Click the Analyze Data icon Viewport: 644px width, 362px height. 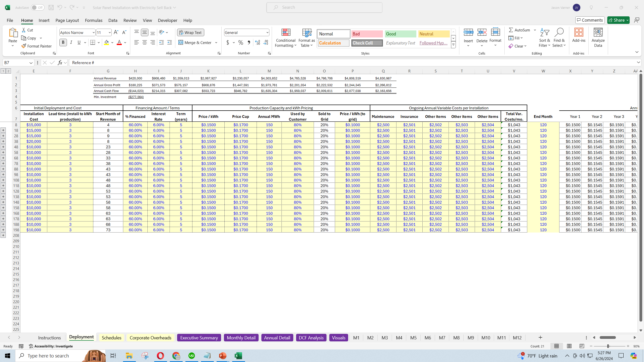pos(598,38)
